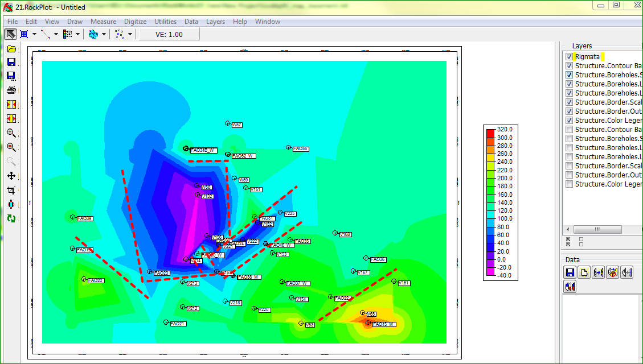Uncheck the Rigmata layer
The width and height of the screenshot is (643, 364).
(569, 56)
